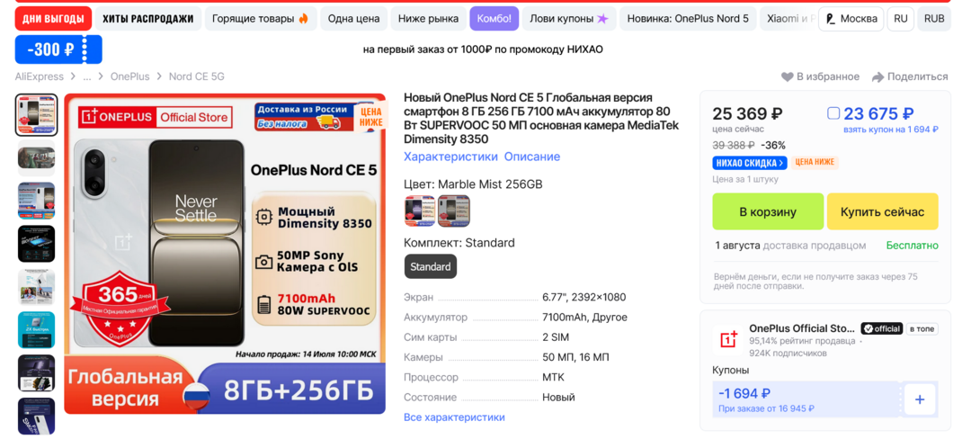
Task: Open the ДНИ ВЫГОДЫ tab
Action: 53,19
